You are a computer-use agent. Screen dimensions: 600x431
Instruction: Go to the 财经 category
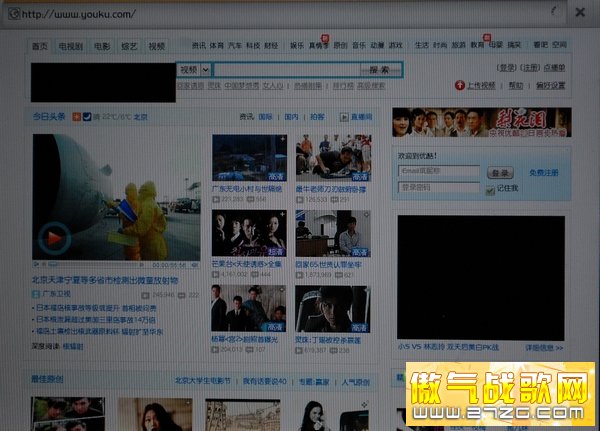point(271,45)
